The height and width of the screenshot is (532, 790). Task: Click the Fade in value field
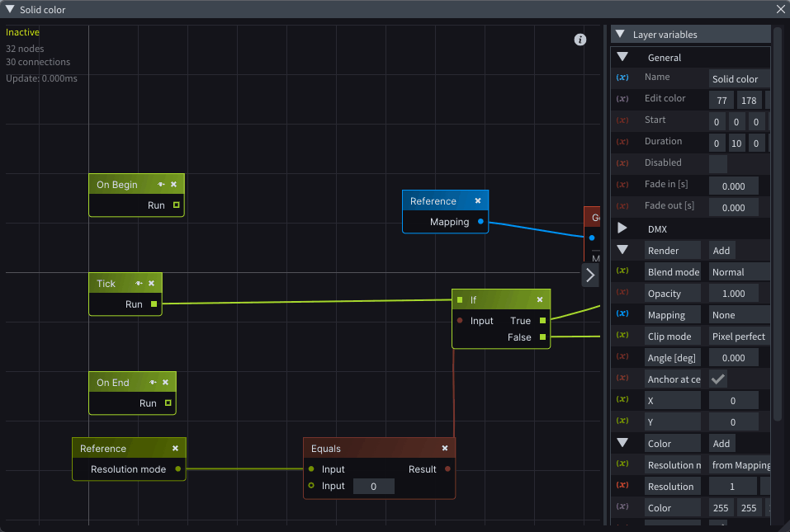[733, 186]
